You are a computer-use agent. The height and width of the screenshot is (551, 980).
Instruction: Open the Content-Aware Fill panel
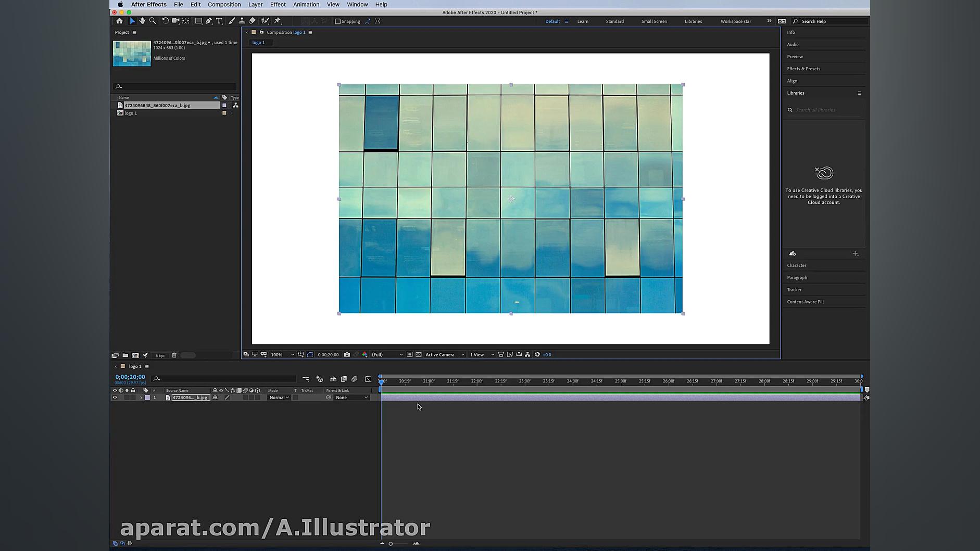pos(806,302)
